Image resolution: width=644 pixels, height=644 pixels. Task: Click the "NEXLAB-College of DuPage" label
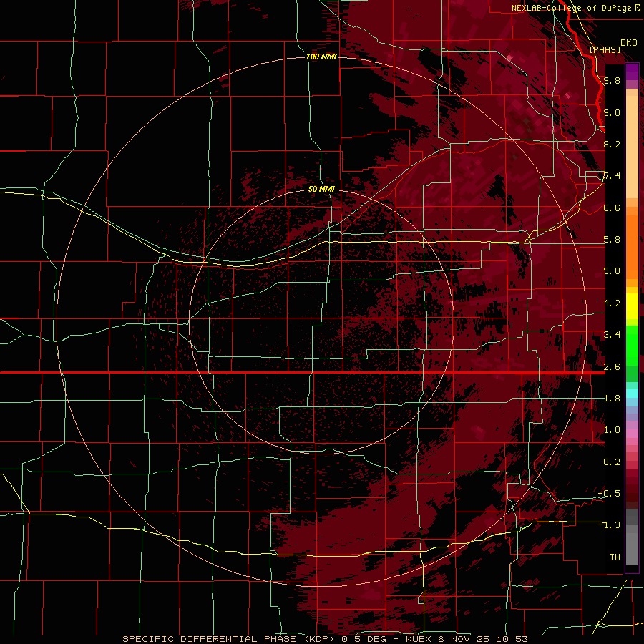pyautogui.click(x=571, y=8)
